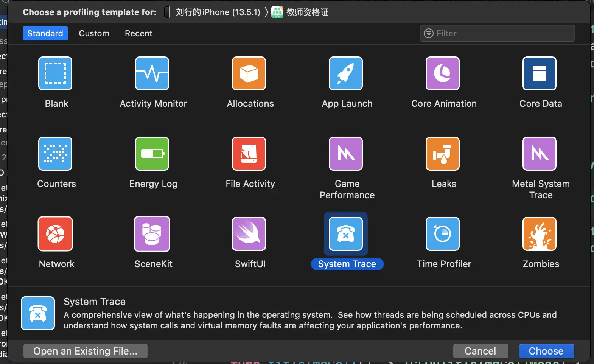Screen dimensions: 594x364
Task: Click the filter icon in the search field
Action: click(x=429, y=33)
